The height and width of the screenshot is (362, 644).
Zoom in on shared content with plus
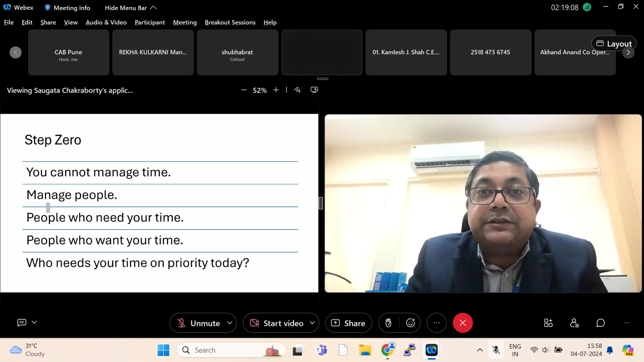tap(276, 90)
